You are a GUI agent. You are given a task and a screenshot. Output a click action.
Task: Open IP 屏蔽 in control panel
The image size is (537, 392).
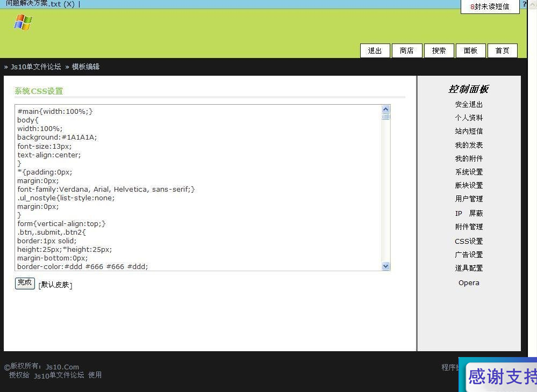click(x=469, y=213)
